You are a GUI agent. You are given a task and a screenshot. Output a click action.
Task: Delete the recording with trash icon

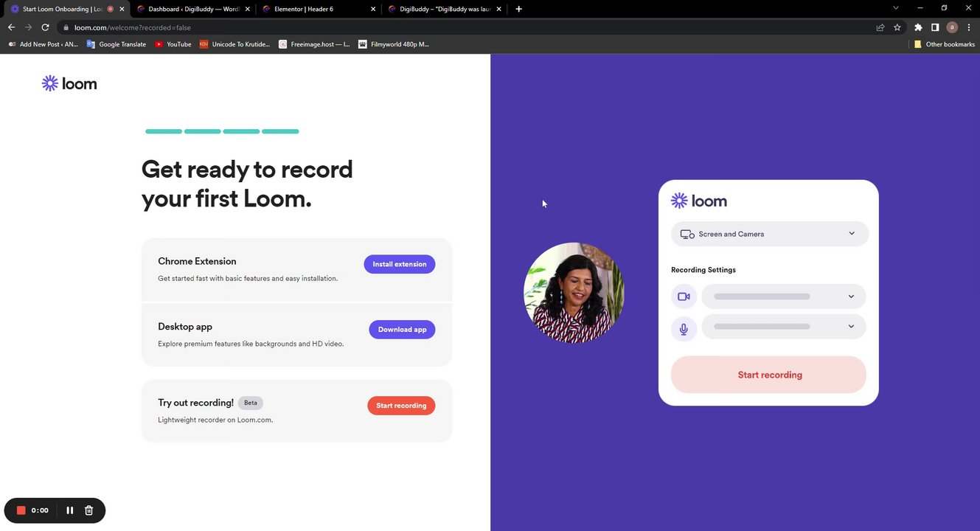[88, 510]
